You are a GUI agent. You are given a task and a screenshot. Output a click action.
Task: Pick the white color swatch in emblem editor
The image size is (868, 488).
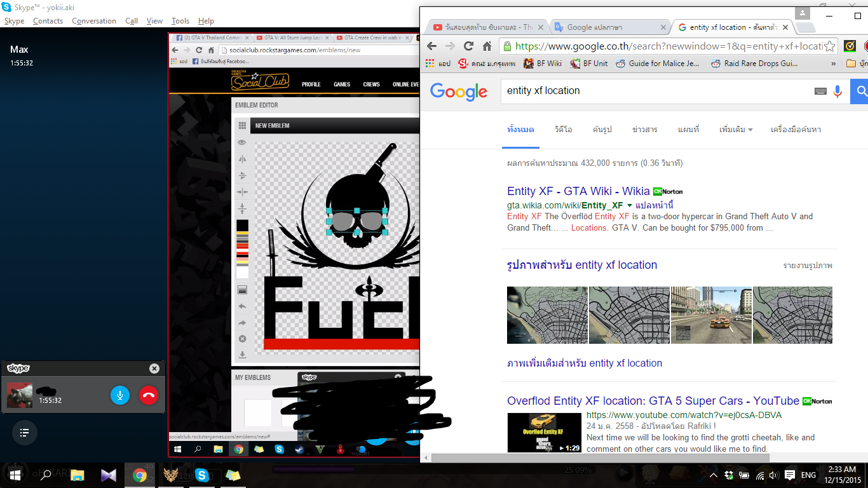(242, 272)
